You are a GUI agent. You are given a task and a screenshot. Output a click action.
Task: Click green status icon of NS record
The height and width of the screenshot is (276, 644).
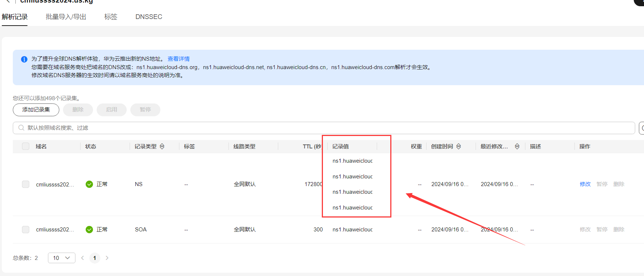coord(89,184)
